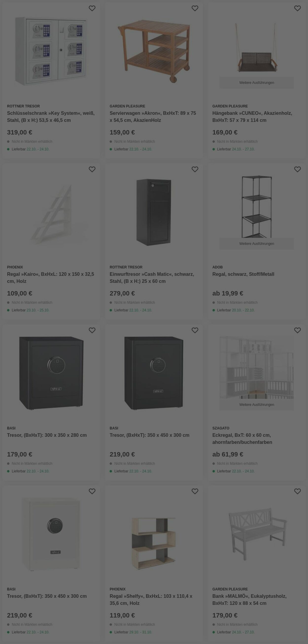Open Bank MALMÖ Eukalyptusholz title link

[249, 600]
